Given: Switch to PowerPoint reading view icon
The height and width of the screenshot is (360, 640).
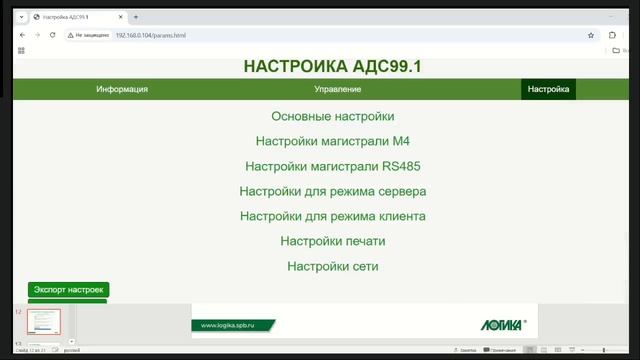Looking at the screenshot, I should [558, 350].
